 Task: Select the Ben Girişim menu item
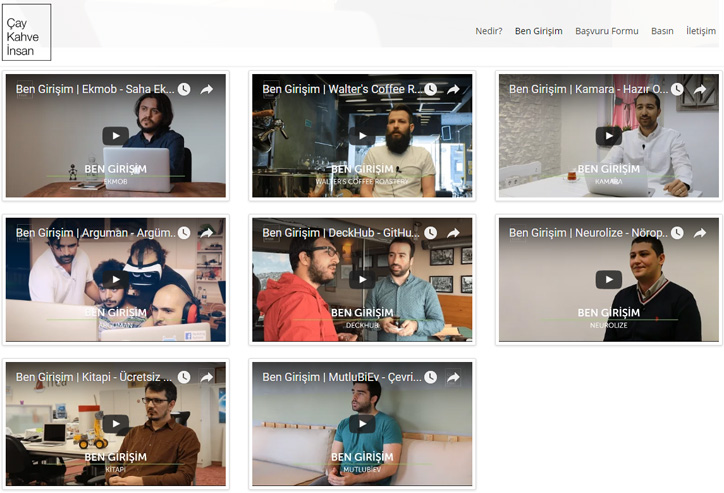coord(538,31)
